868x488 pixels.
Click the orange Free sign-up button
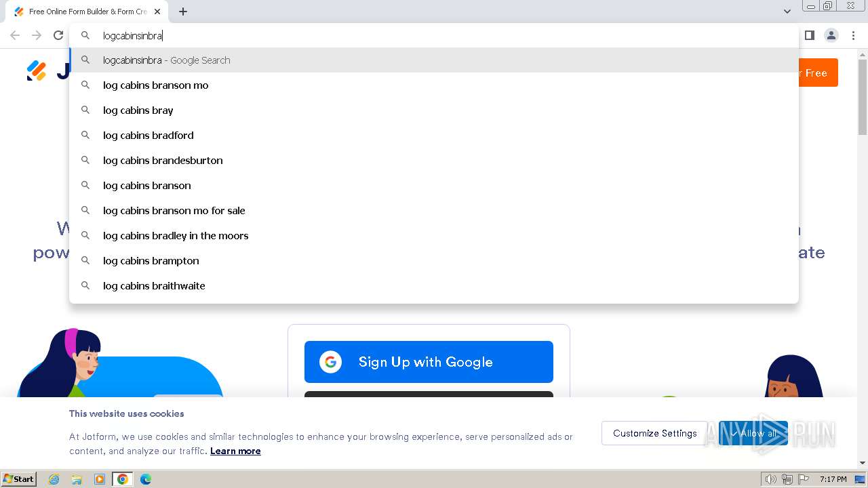818,73
